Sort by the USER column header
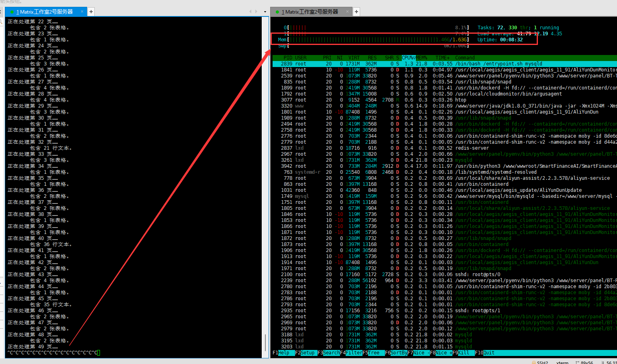This screenshot has width=617, height=364. click(301, 58)
